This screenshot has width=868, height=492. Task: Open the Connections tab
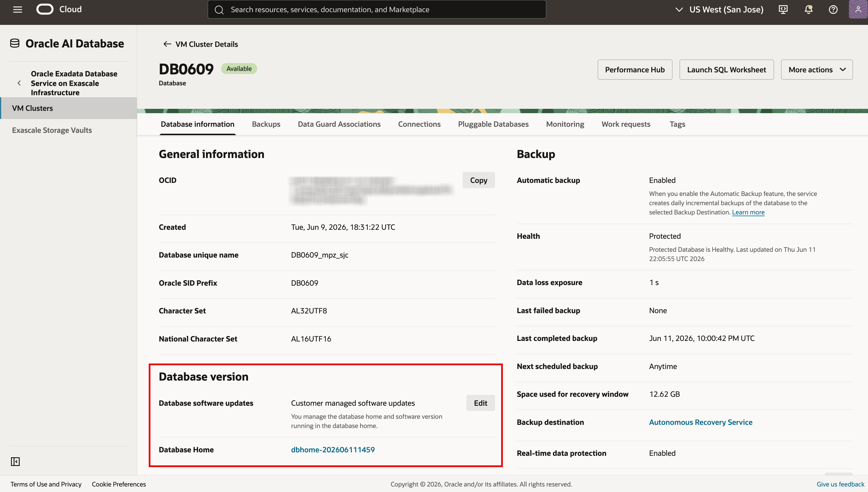click(419, 124)
